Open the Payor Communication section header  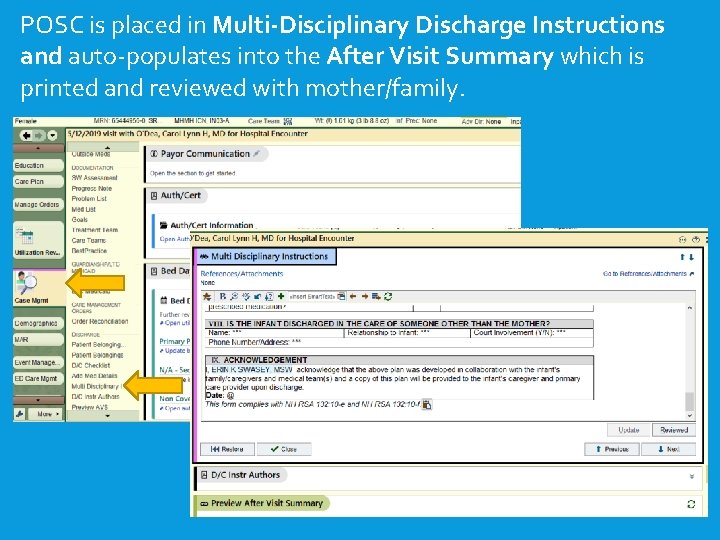pos(206,154)
